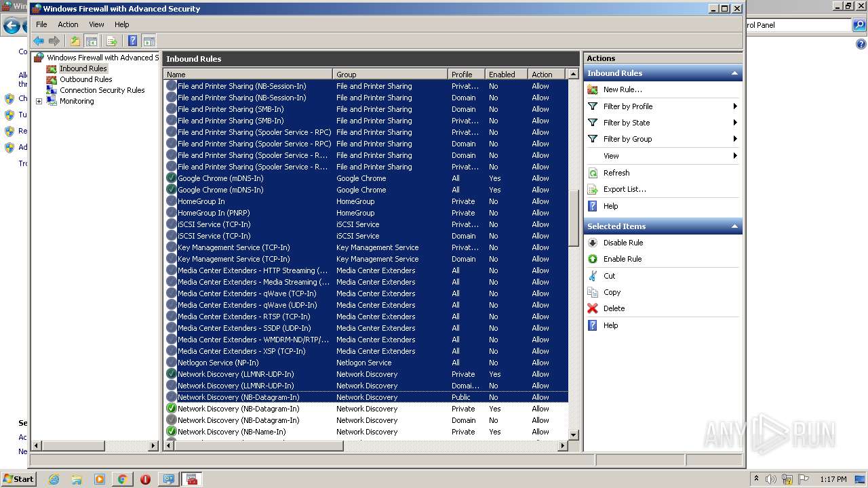Click green check of Network Discovery (NB-Name-In)
The height and width of the screenshot is (488, 868).
click(172, 432)
